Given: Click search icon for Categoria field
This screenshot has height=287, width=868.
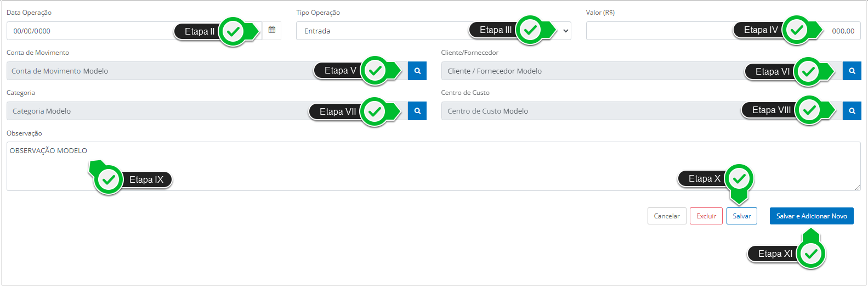Looking at the screenshot, I should pos(417,111).
